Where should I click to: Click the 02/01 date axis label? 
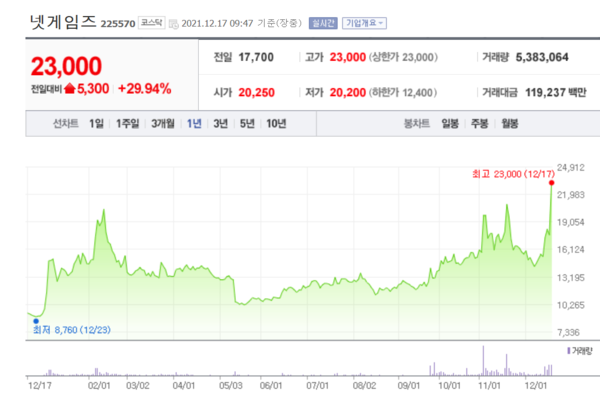[x=99, y=385]
